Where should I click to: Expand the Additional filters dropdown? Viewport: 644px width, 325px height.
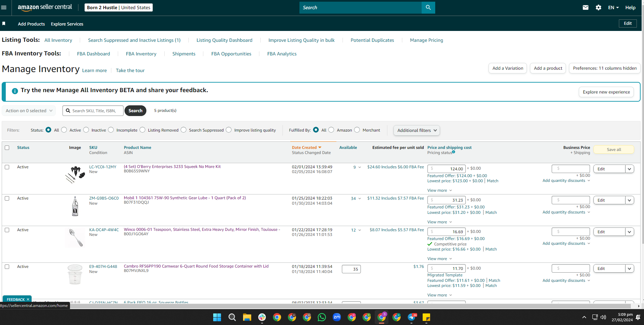point(417,130)
